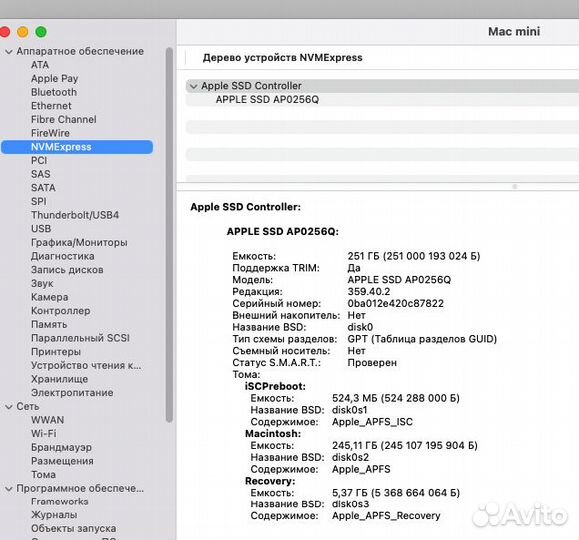Viewport: 579px width, 540px height.
Task: Click the GPT partition scheme value
Action: point(422,339)
